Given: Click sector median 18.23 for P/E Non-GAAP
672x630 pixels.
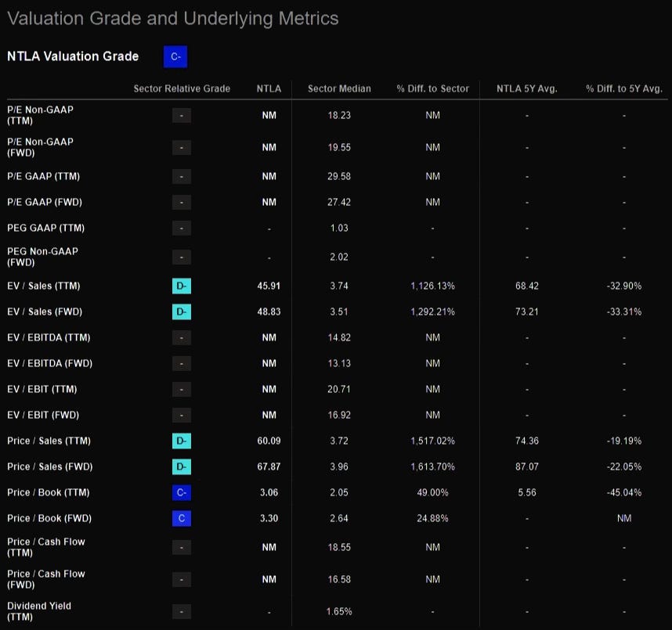Looking at the screenshot, I should pos(339,116).
